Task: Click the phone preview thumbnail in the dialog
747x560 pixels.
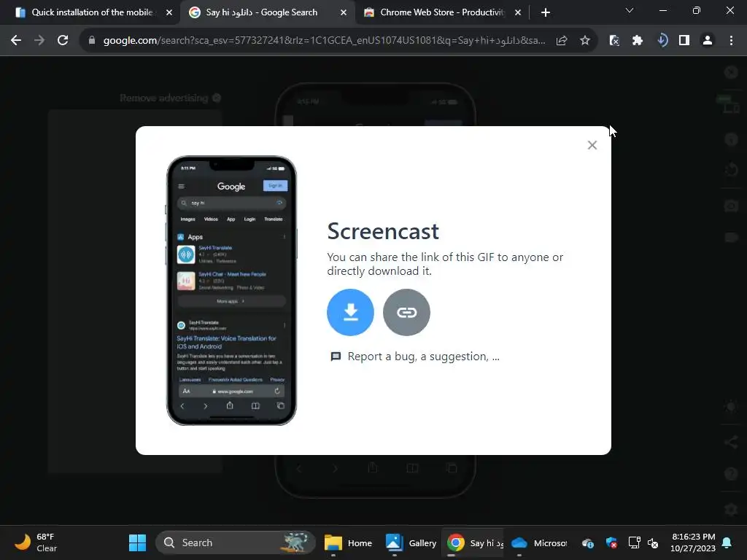Action: [231, 290]
